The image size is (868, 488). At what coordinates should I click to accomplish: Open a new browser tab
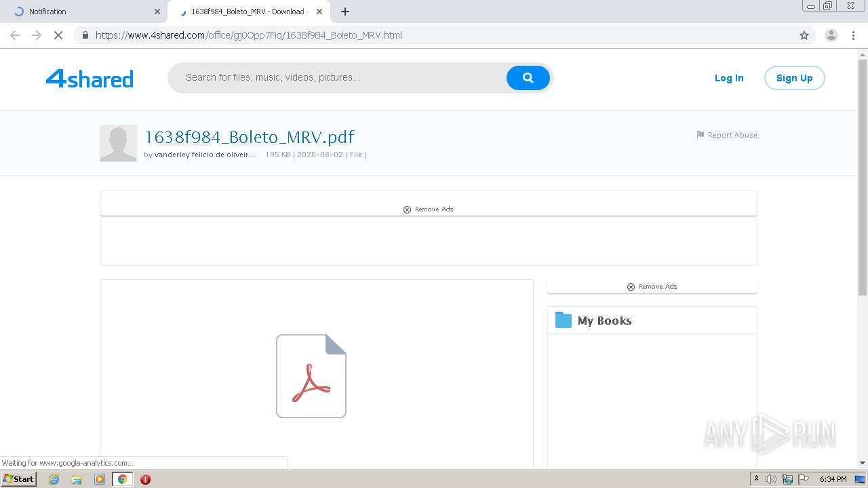(345, 12)
